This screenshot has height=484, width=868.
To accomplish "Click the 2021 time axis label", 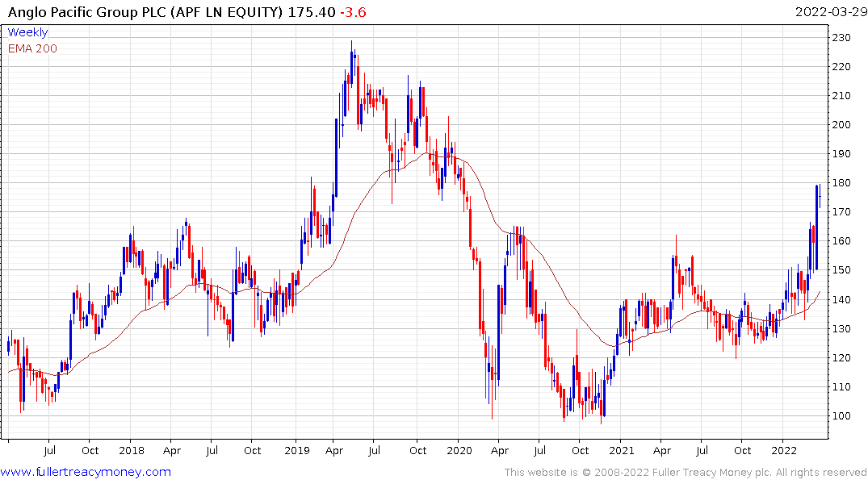I will click(621, 450).
